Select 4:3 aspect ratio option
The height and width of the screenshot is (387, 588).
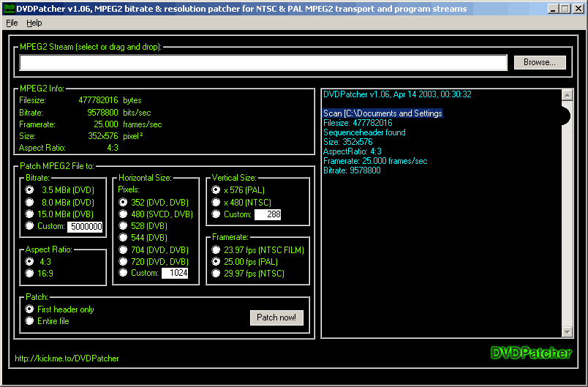coord(29,261)
